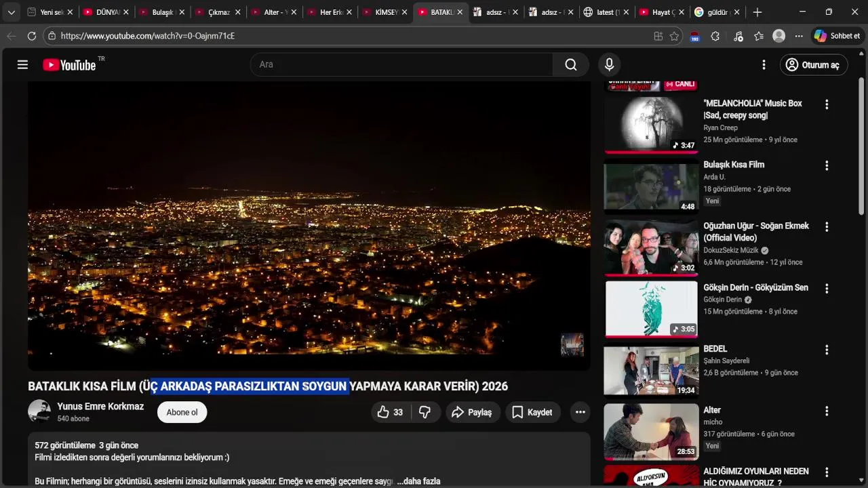Open options for MELANCHOLIA Music Box video
Screen dimensions: 868x488
pos(827,104)
